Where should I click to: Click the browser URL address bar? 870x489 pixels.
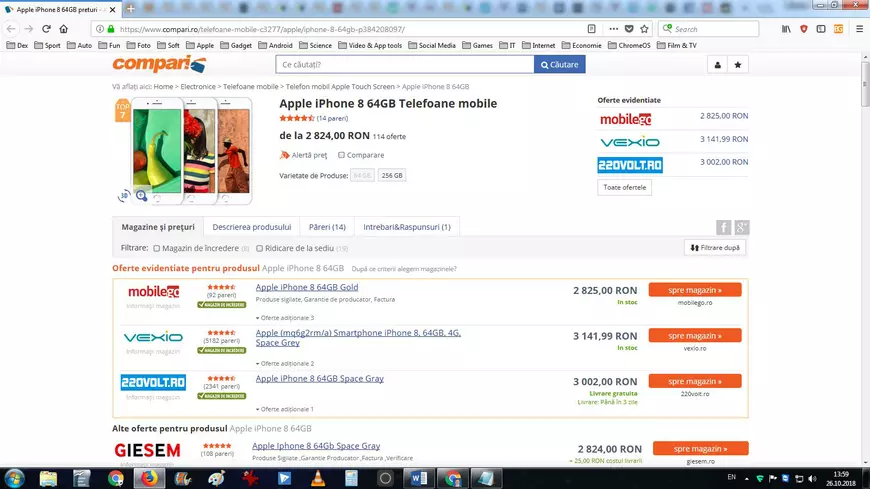pos(350,29)
